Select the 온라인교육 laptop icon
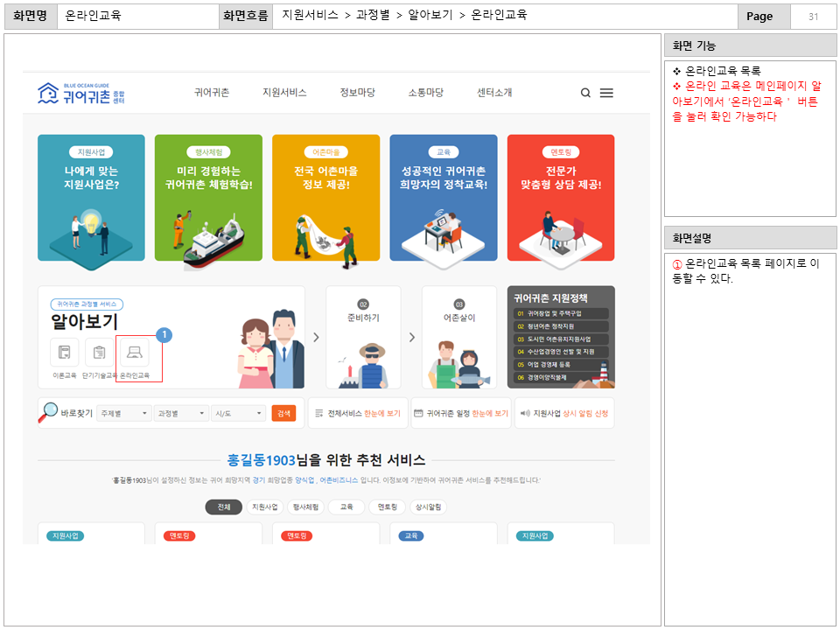840x630 pixels. tap(134, 352)
